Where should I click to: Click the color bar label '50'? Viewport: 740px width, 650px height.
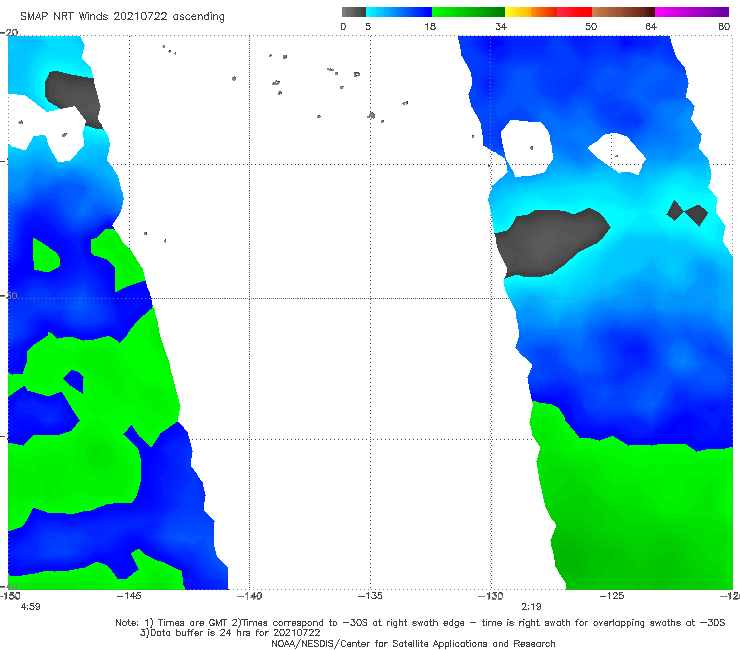coord(591,27)
